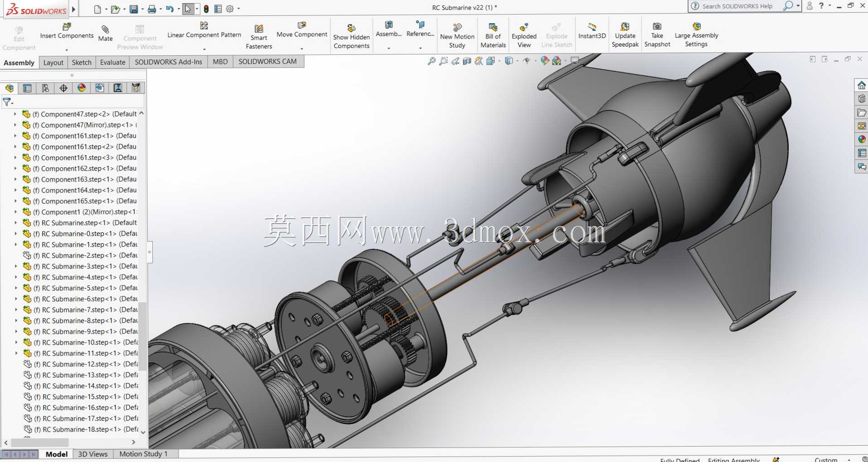Open Motion Study 1 tab
The height and width of the screenshot is (462, 868).
coord(143,454)
